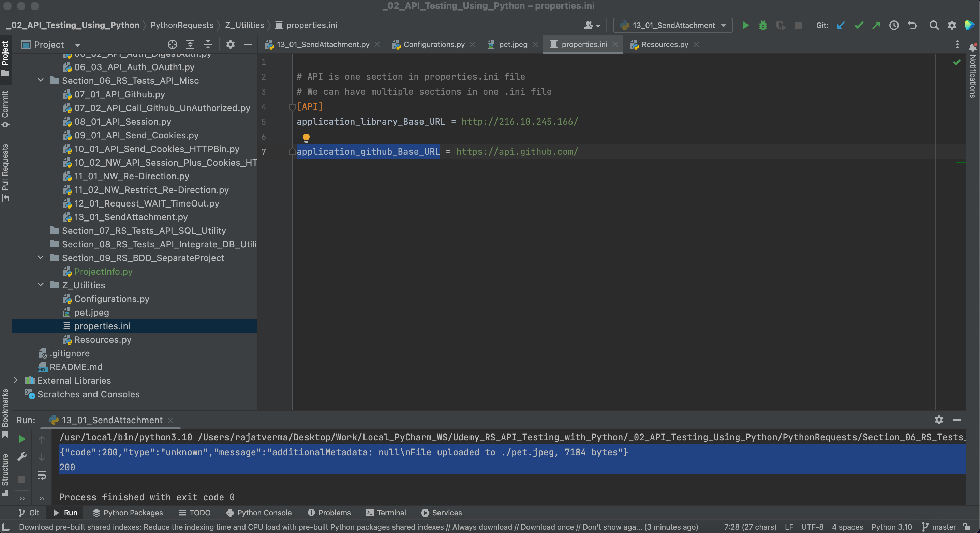Open the Services tool window
The height and width of the screenshot is (533, 980).
point(441,513)
